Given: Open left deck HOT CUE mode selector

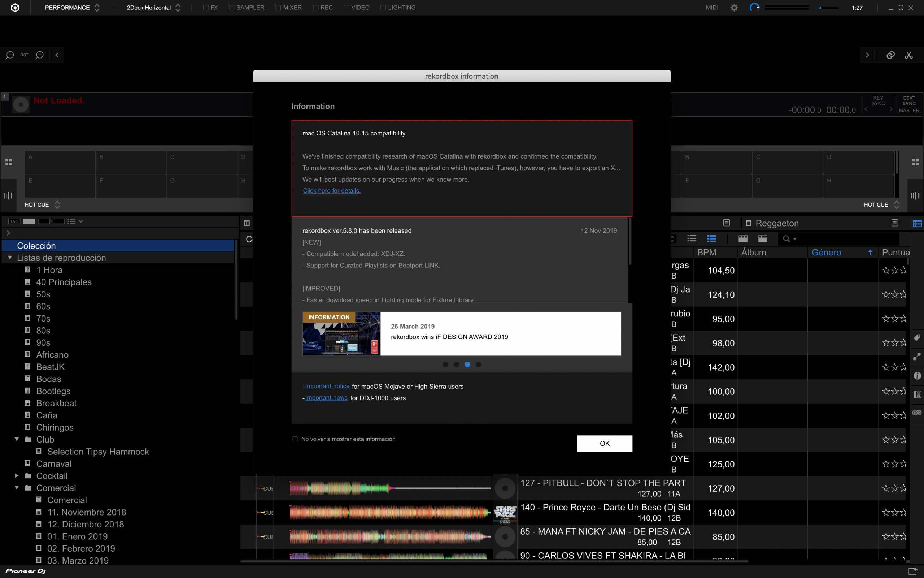Looking at the screenshot, I should coord(42,204).
